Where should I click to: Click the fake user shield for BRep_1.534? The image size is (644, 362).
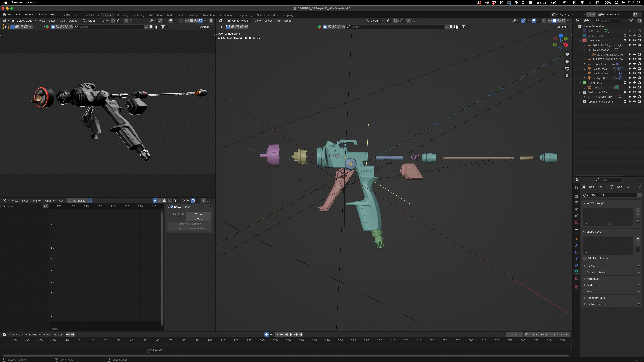click(x=640, y=195)
